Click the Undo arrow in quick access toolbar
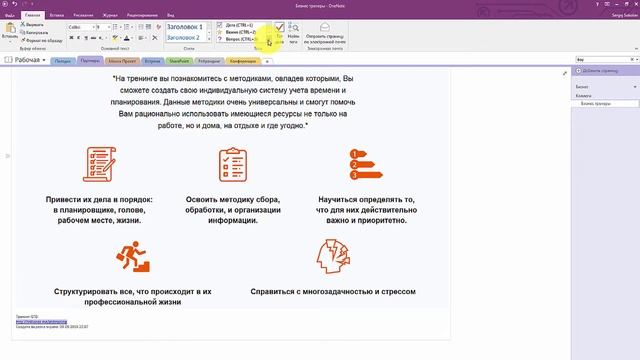This screenshot has height=360, width=640. (14, 4)
